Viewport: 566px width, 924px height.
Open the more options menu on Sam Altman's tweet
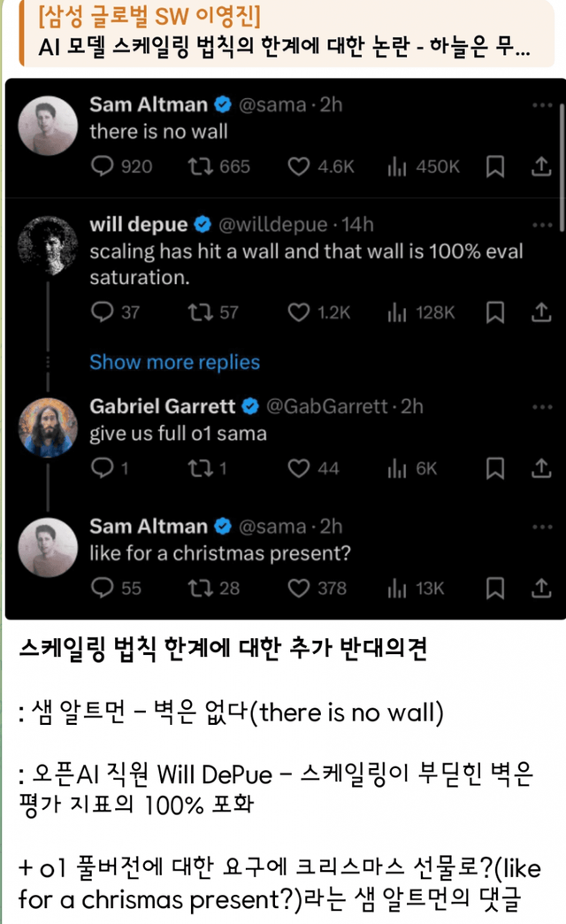pos(540,103)
